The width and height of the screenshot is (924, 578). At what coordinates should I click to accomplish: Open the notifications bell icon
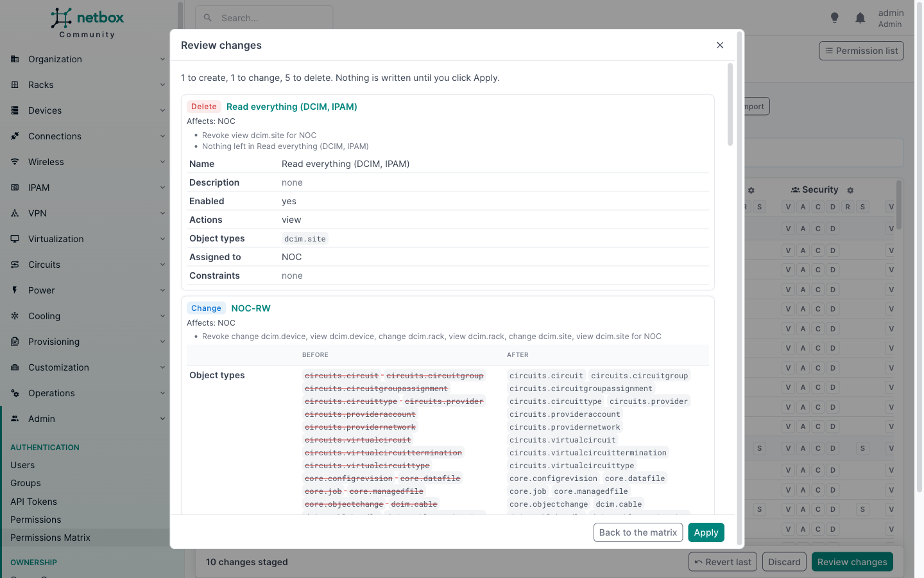(860, 18)
